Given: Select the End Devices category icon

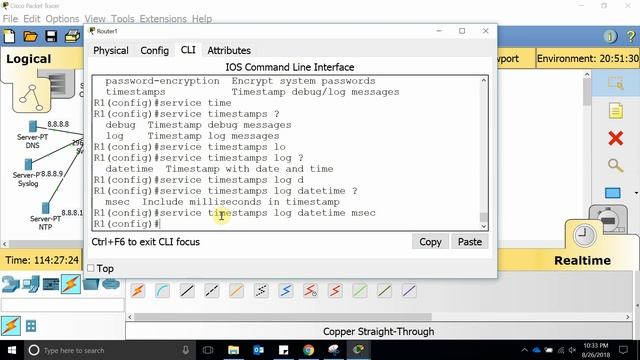Looking at the screenshot, I should click(31, 284).
